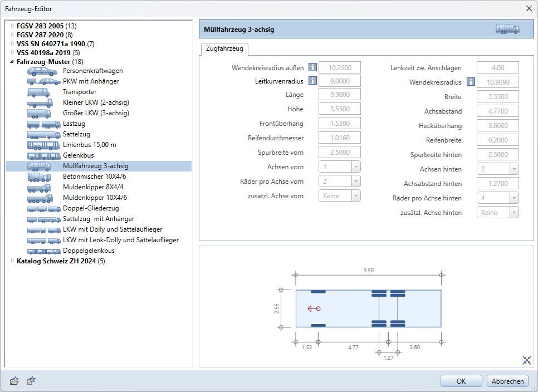Open the Achsen hinten dropdown
Viewport: 538px width, 392px height.
(514, 169)
